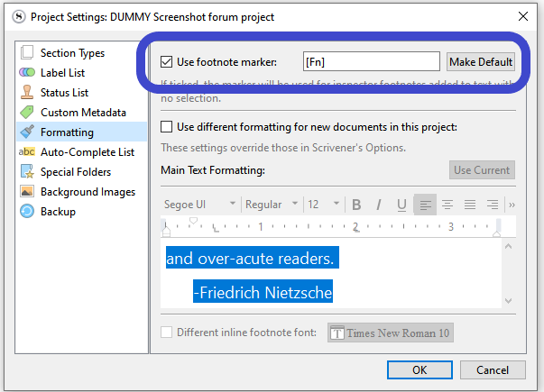Viewport: 544px width, 392px height.
Task: Apply Underline formatting
Action: [401, 205]
